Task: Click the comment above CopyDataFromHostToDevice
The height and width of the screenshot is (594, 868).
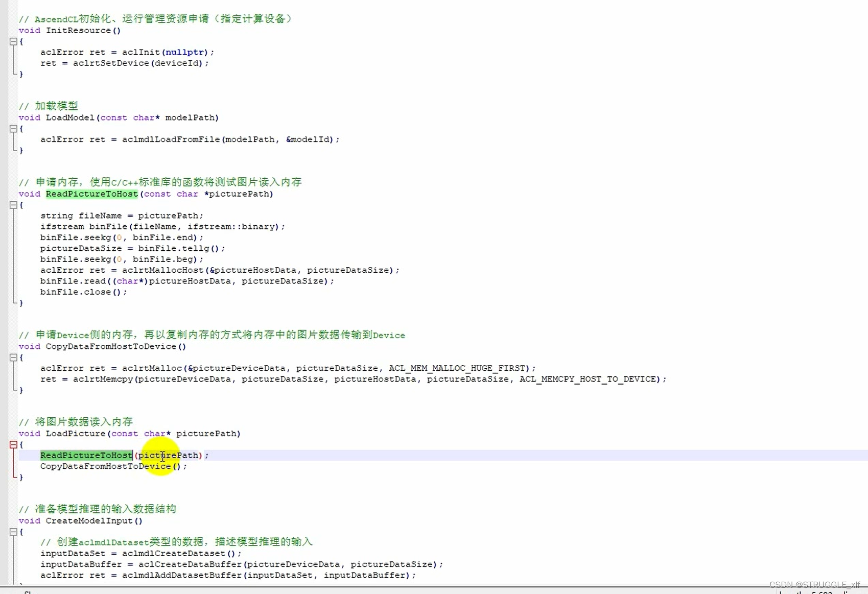Action: 212,335
